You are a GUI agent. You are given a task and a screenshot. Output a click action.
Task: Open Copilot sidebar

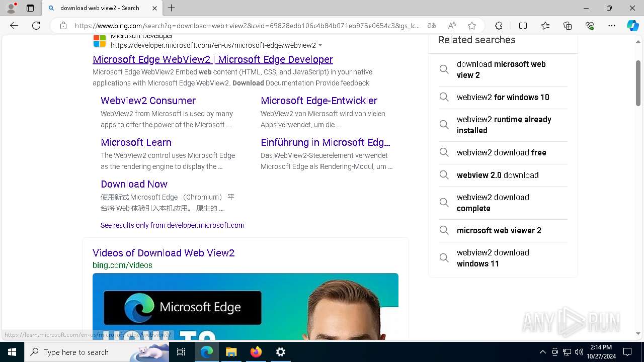pyautogui.click(x=632, y=26)
